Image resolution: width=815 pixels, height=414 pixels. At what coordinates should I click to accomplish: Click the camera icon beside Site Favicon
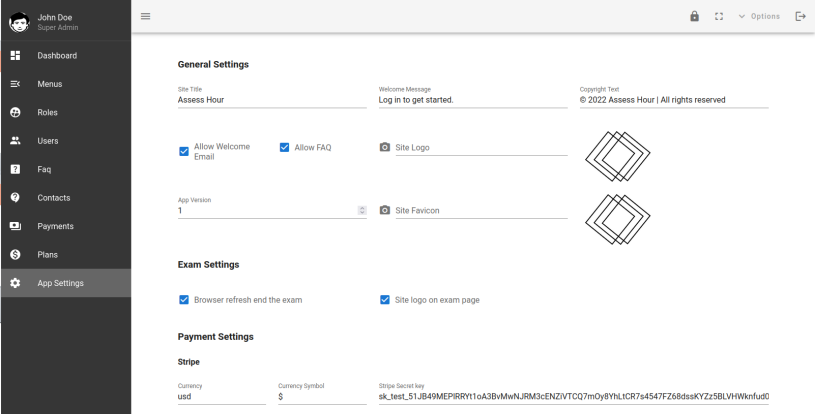click(385, 211)
